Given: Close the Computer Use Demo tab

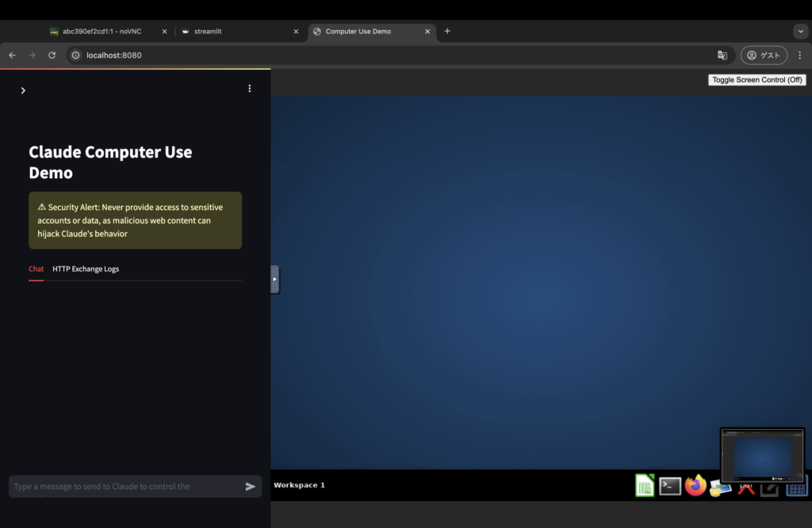Looking at the screenshot, I should pyautogui.click(x=427, y=32).
